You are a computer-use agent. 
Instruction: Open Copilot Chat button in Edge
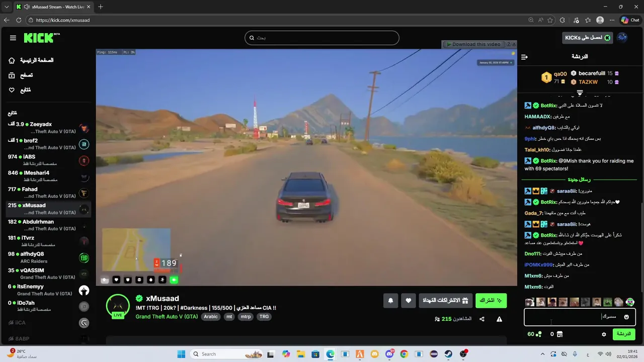click(x=630, y=20)
